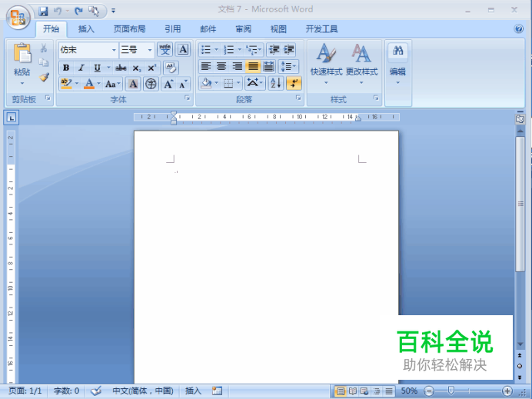Align text to the right

click(237, 66)
